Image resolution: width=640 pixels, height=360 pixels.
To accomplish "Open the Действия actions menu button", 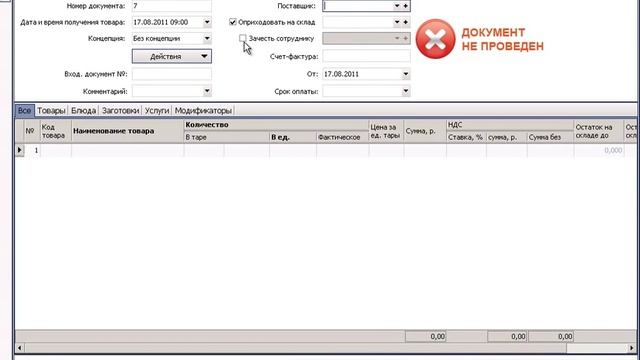I will pyautogui.click(x=172, y=56).
